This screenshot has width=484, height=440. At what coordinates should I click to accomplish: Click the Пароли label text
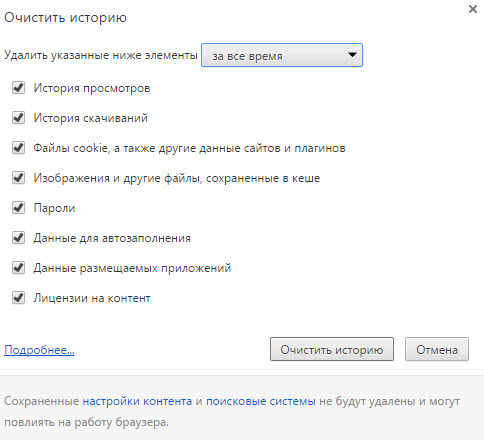(54, 208)
